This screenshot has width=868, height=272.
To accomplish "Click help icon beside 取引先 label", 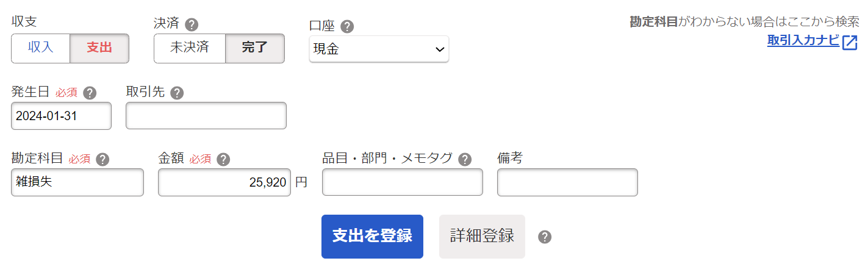I will (177, 93).
